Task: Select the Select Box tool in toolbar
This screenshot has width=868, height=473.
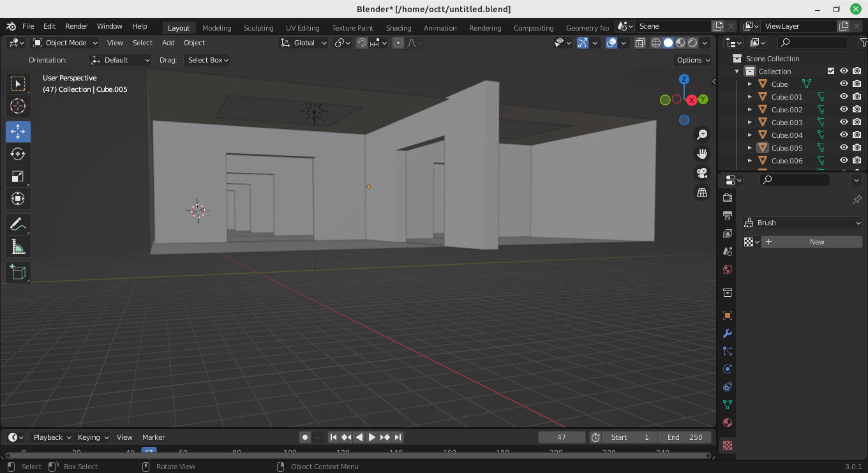Action: point(18,84)
